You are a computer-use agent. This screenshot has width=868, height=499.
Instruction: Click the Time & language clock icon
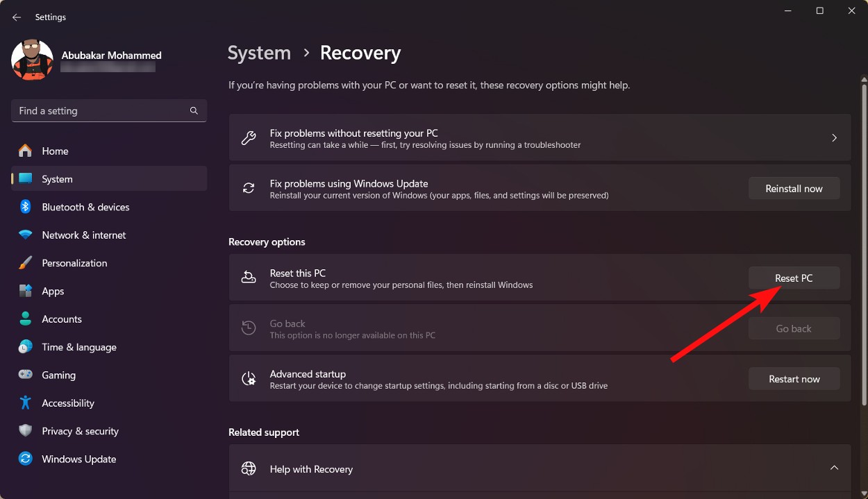25,347
